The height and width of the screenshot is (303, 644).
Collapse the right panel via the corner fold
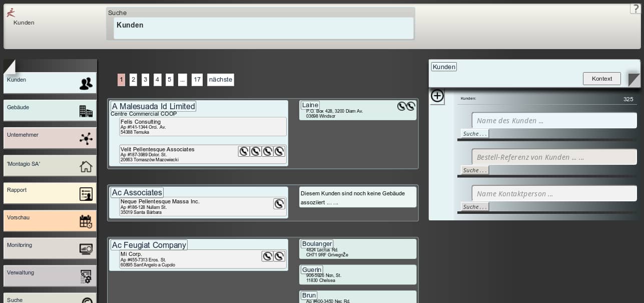point(633,79)
